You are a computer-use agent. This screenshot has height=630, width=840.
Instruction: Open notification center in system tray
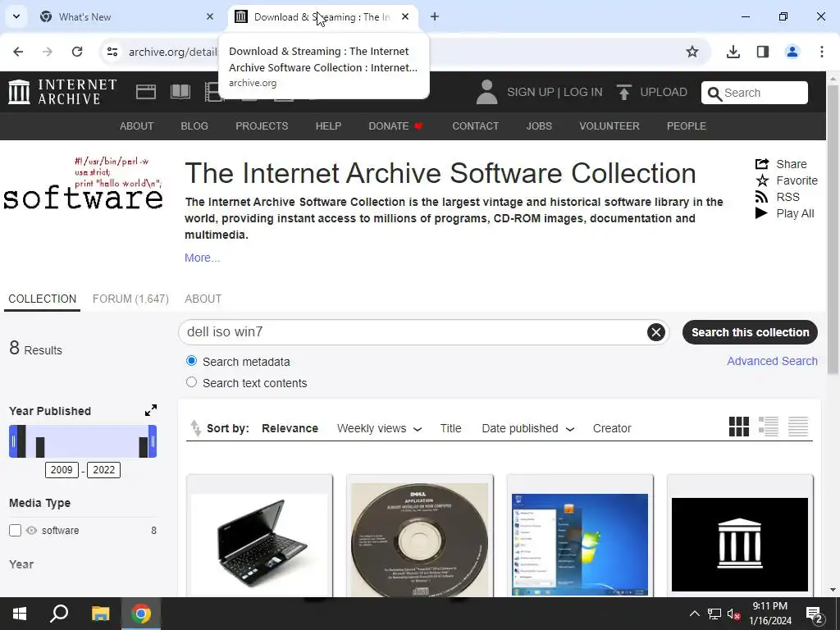[x=815, y=614]
